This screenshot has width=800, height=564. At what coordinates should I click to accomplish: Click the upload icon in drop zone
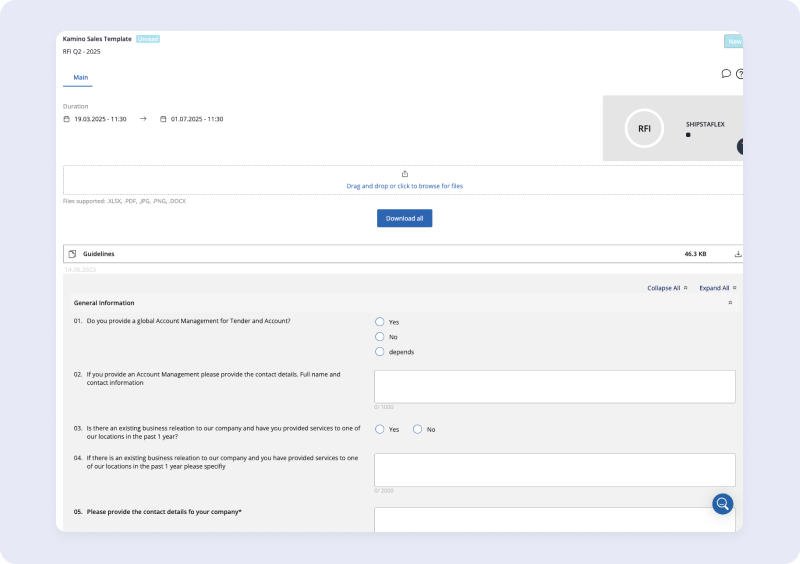pos(404,174)
